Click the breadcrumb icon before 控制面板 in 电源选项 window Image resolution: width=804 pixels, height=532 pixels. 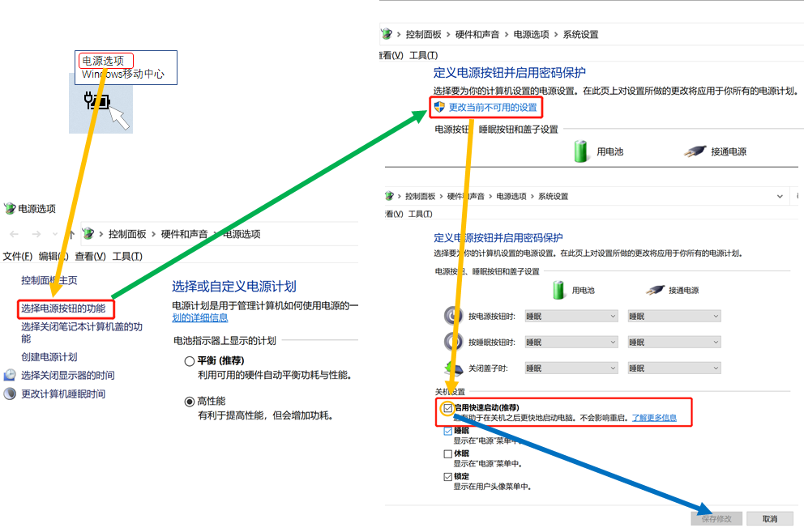point(88,234)
